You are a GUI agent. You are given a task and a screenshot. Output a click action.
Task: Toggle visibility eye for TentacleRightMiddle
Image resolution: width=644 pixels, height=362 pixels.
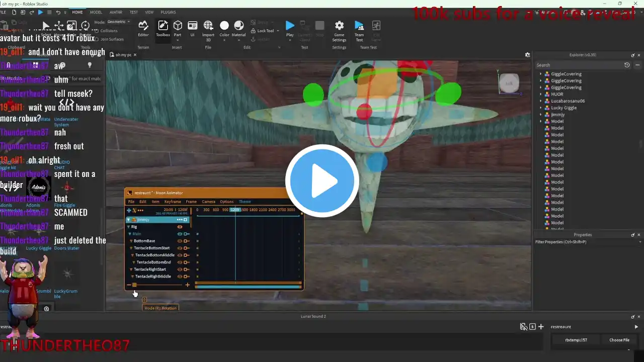click(180, 277)
